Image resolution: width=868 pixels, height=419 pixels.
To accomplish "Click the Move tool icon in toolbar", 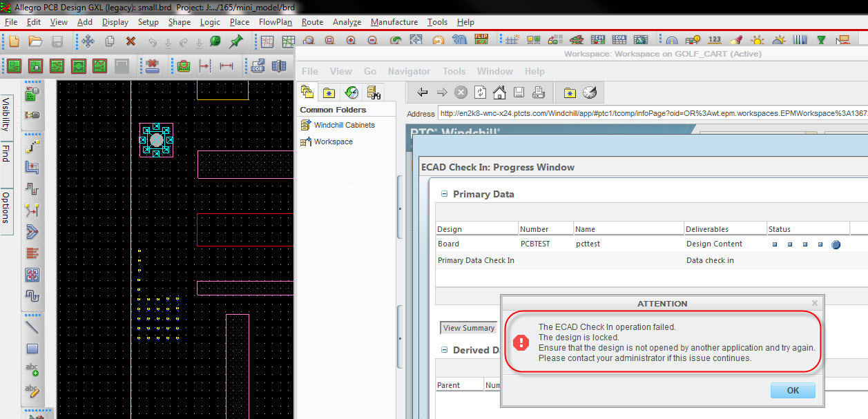I will click(x=88, y=41).
